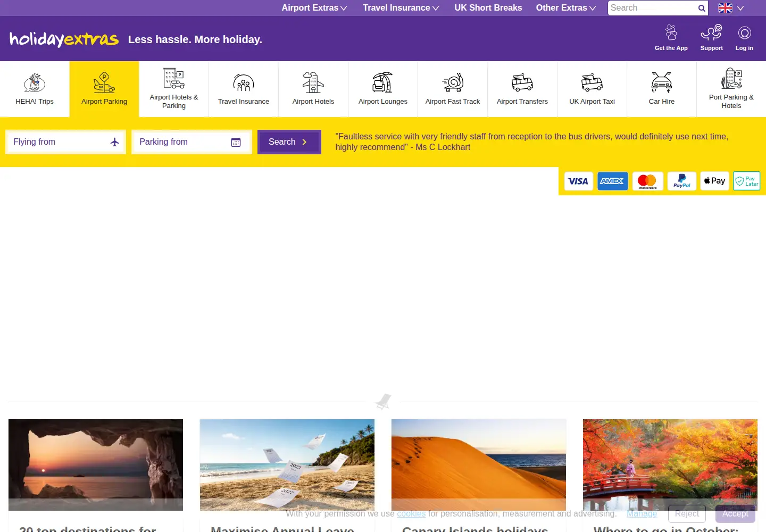This screenshot has height=532, width=766.
Task: Follow the cookies hyperlink
Action: click(x=411, y=514)
